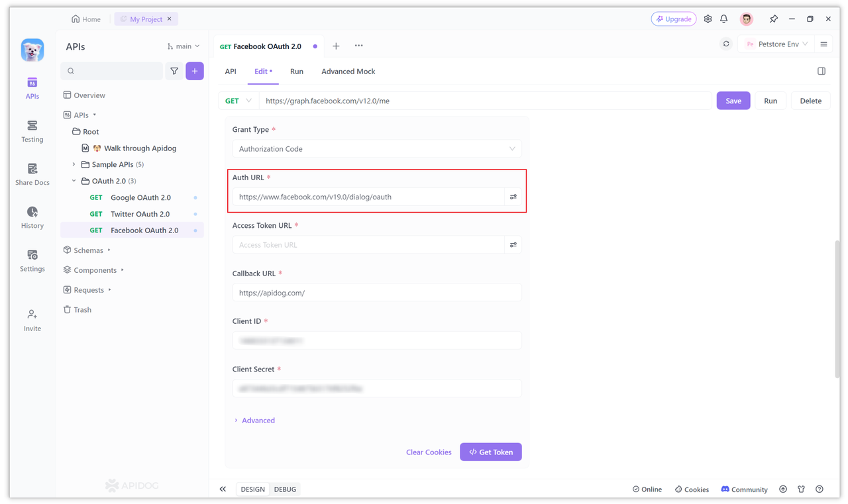Expand the Schemas section
The image size is (848, 504).
pos(109,250)
